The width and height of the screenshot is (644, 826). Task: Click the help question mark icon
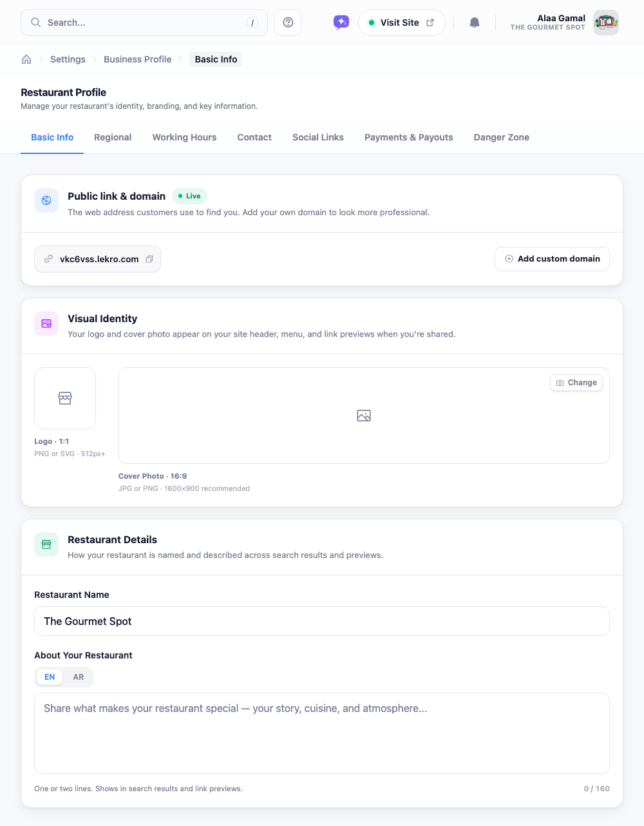[x=288, y=23]
